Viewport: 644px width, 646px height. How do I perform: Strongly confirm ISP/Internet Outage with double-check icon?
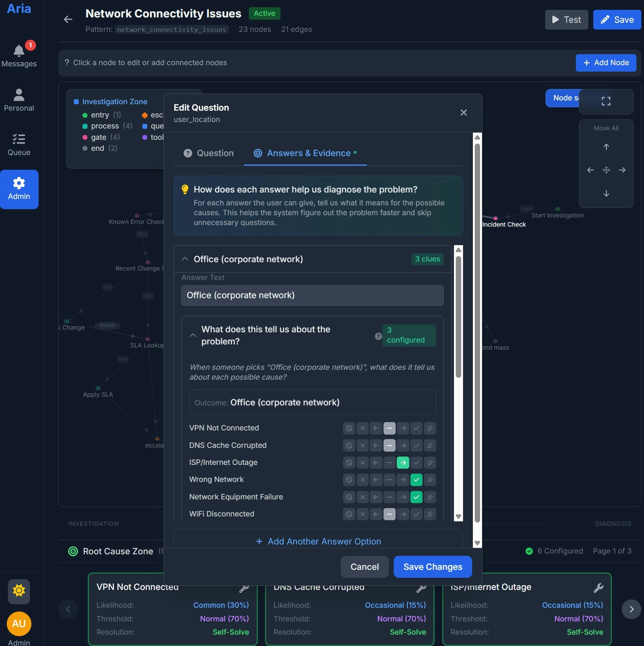(430, 463)
